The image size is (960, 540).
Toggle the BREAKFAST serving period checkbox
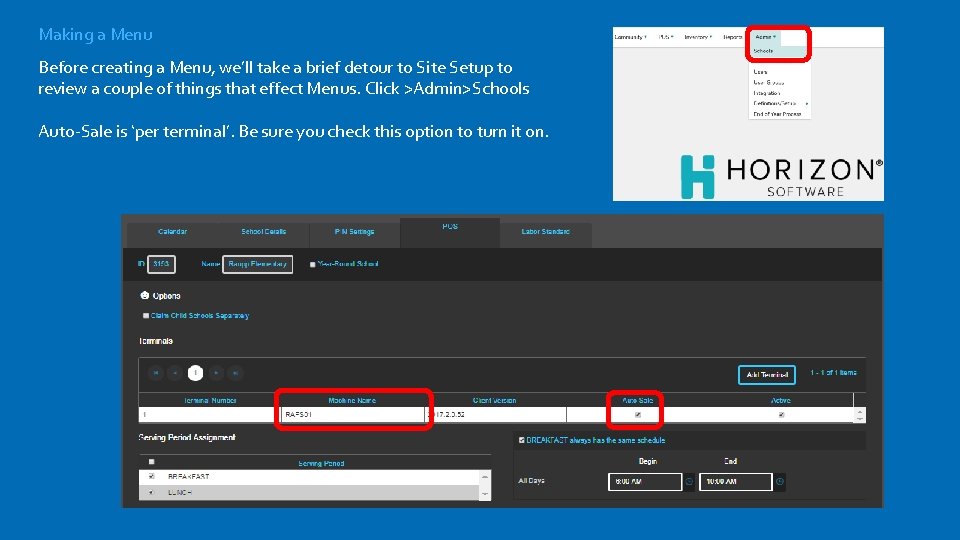(152, 476)
